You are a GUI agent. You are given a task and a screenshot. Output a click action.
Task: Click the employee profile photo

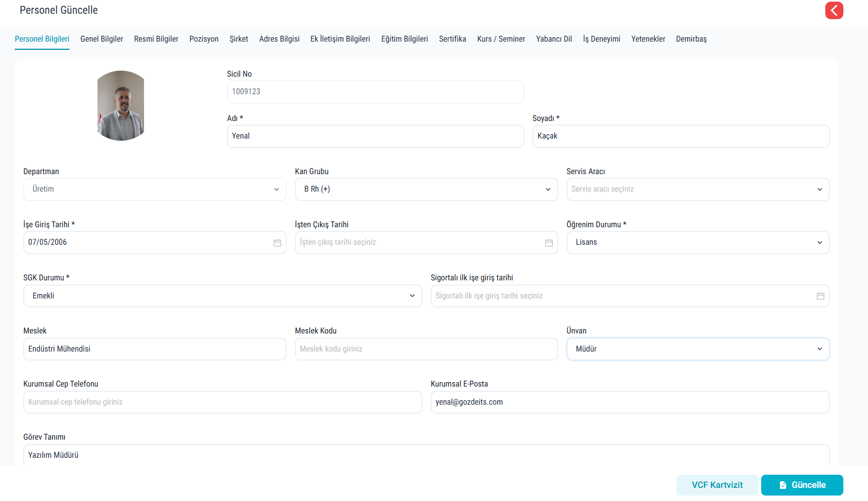tap(120, 106)
